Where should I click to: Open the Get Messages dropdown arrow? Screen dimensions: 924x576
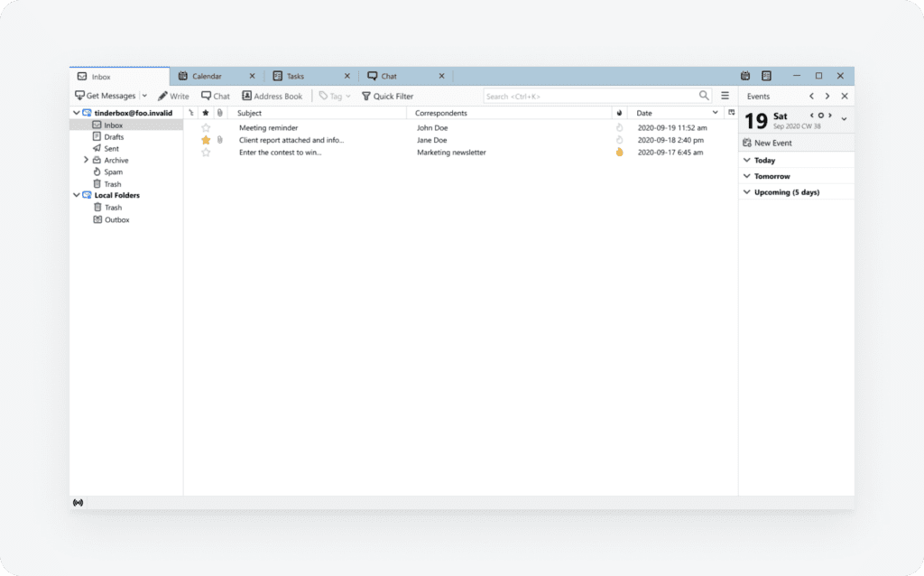coord(144,96)
